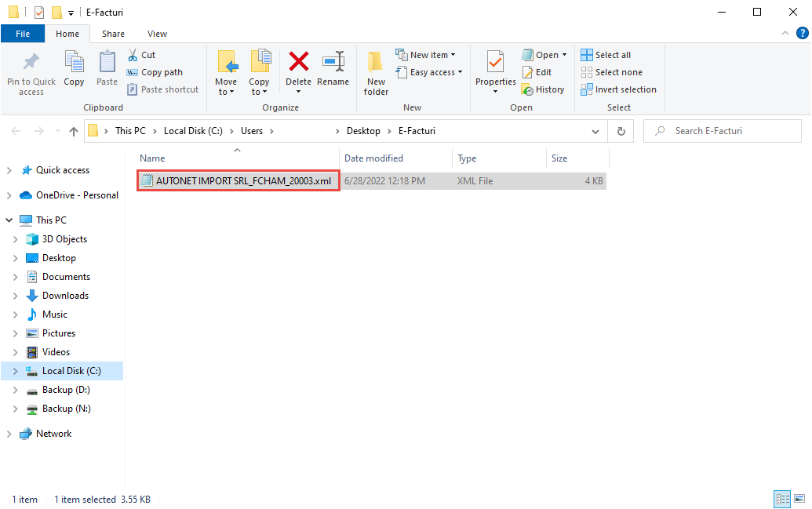This screenshot has width=812, height=509.
Task: Switch to Large icons view layout
Action: coord(799,499)
